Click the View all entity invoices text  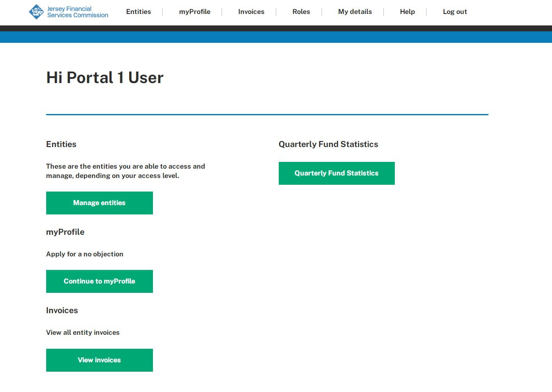(x=83, y=333)
